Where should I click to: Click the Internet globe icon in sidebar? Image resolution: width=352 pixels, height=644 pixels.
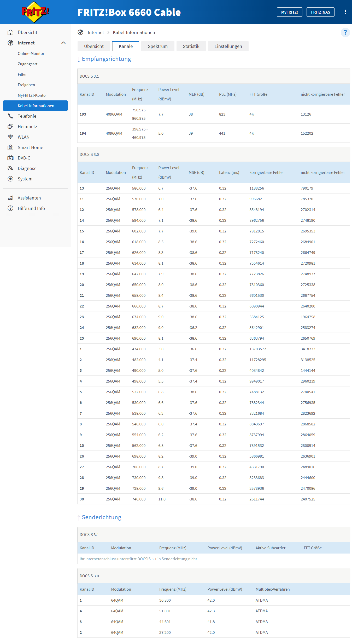click(x=10, y=43)
